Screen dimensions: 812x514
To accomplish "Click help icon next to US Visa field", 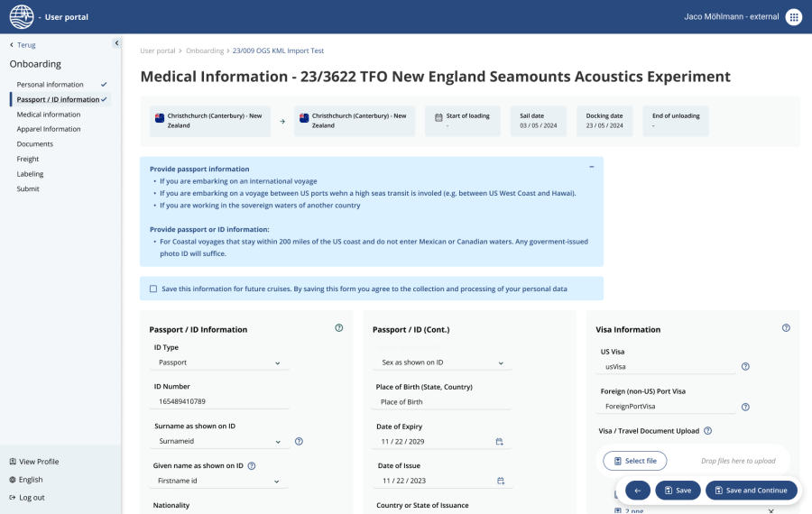I will pos(745,366).
